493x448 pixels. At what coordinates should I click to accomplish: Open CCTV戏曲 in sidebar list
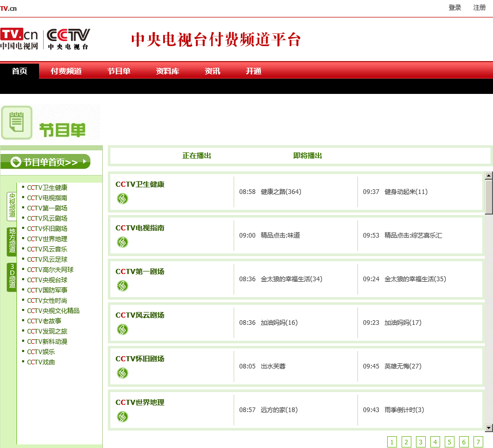click(41, 362)
